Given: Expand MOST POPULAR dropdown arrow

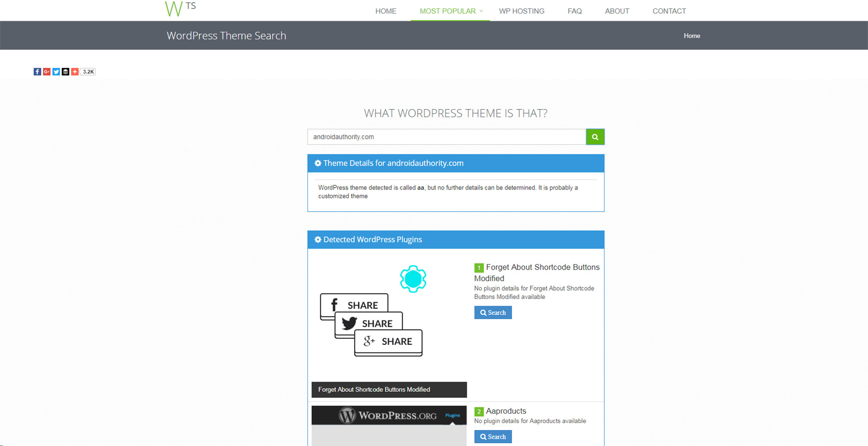Looking at the screenshot, I should 481,11.
